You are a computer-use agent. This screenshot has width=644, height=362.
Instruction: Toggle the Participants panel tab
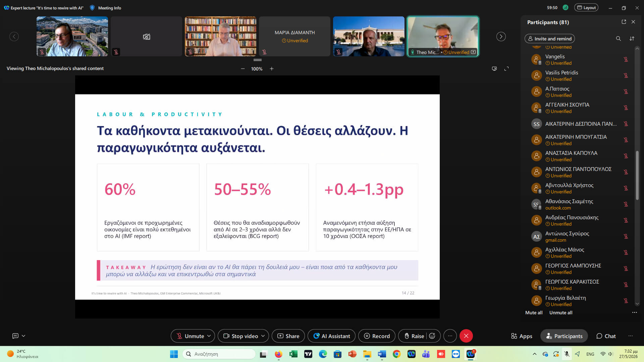click(564, 336)
